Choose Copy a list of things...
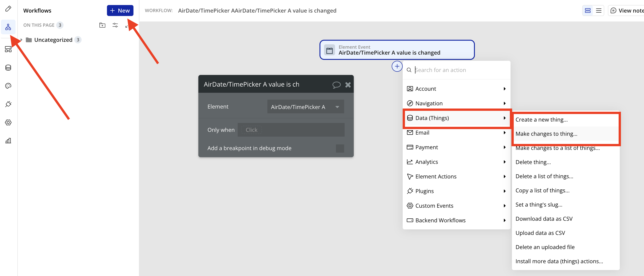The height and width of the screenshot is (276, 644). point(566,191)
